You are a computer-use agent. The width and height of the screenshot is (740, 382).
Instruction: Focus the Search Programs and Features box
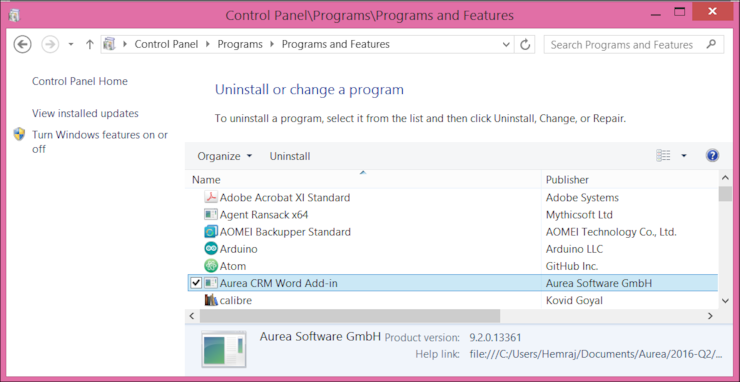pos(634,45)
